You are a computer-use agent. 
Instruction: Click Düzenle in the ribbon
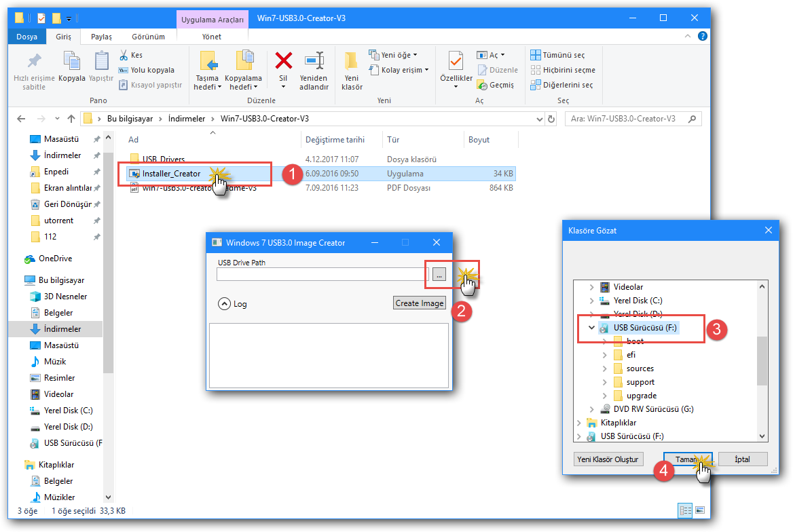pyautogui.click(x=498, y=71)
